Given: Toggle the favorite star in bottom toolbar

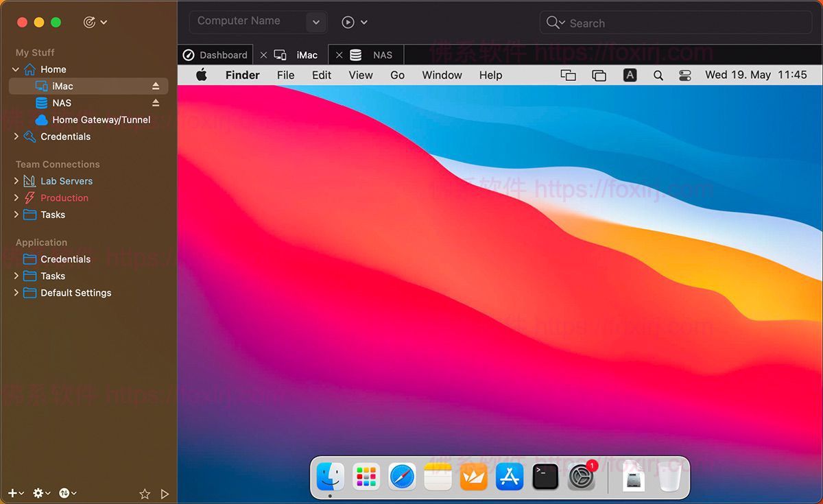Looking at the screenshot, I should tap(145, 492).
